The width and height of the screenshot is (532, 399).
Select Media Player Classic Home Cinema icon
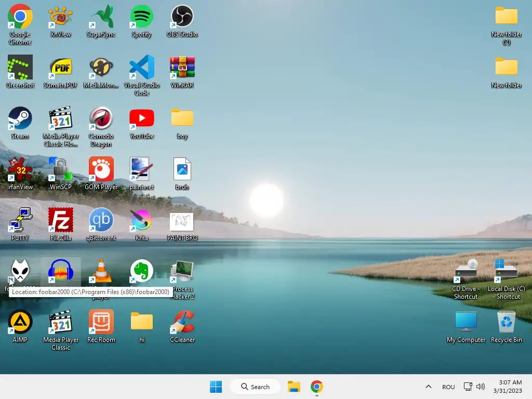[60, 118]
